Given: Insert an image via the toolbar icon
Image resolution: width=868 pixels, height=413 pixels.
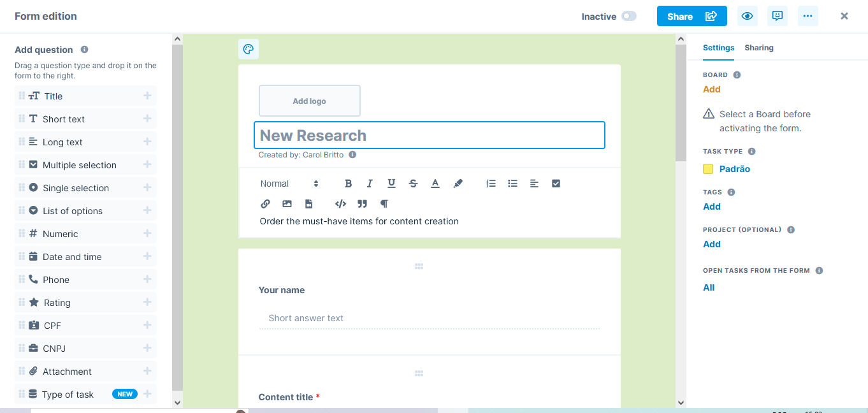Looking at the screenshot, I should click(287, 204).
